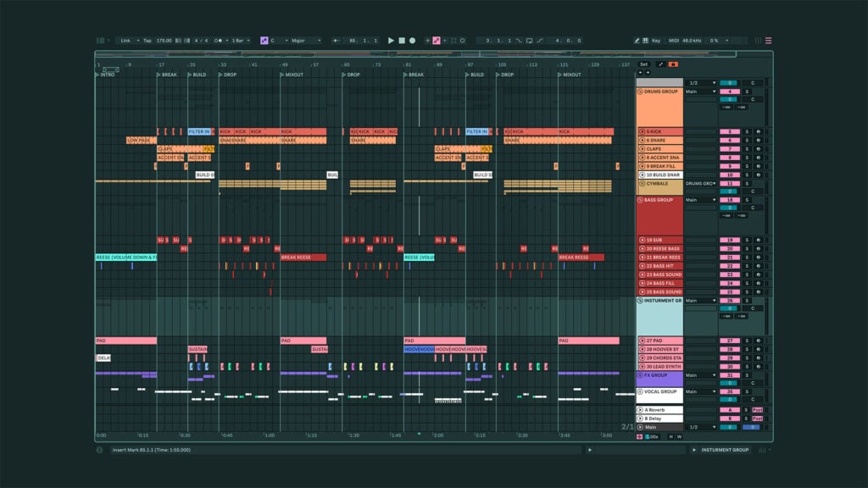Toggle the Scale Mode icon beside key C
Screen dimensions: 868x488
[x=264, y=41]
